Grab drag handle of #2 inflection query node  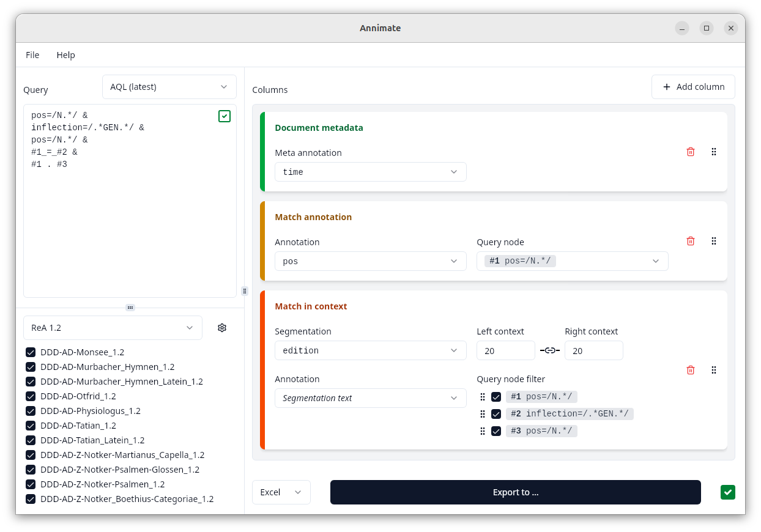coord(482,414)
